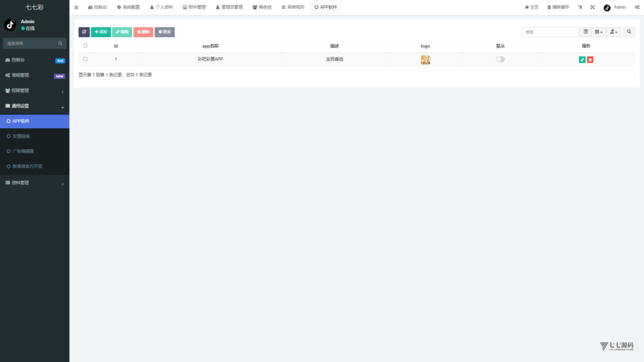Tick the checkbox for row with Id 1
The height and width of the screenshot is (362, 644).
click(x=86, y=59)
